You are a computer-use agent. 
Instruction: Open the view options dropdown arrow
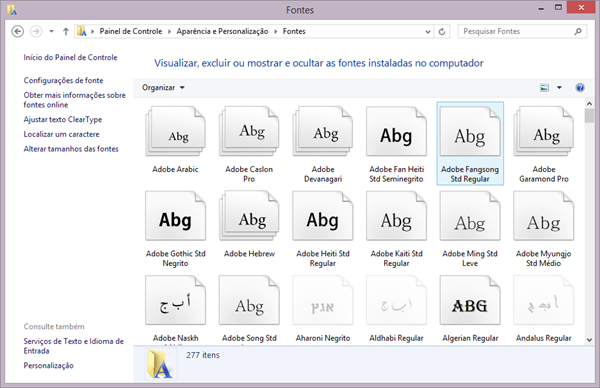tap(559, 88)
